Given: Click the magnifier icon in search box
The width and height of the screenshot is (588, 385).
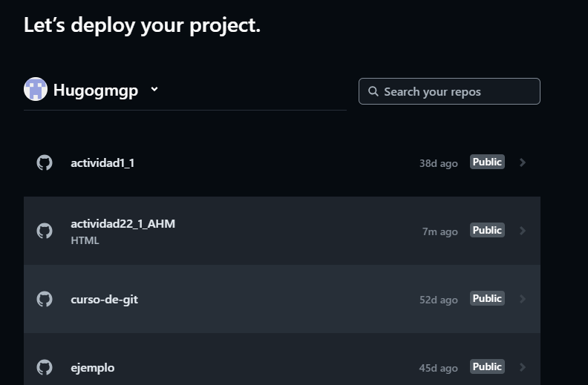Looking at the screenshot, I should coord(373,92).
